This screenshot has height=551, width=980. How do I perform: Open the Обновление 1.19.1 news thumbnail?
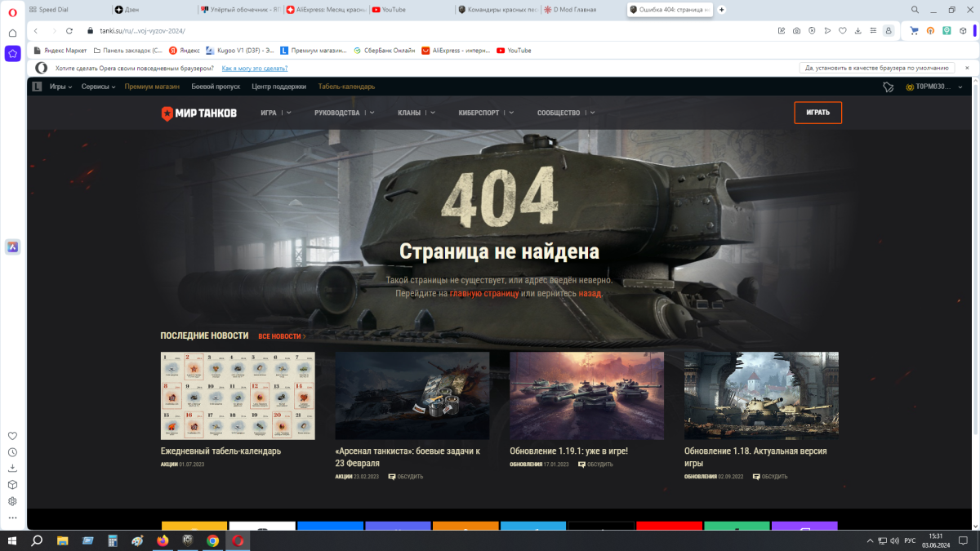586,396
